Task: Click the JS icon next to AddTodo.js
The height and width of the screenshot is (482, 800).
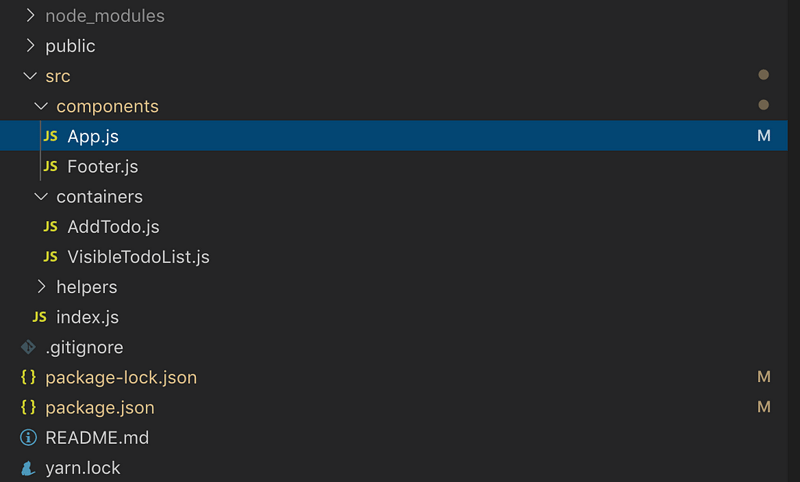Action: pyautogui.click(x=51, y=226)
